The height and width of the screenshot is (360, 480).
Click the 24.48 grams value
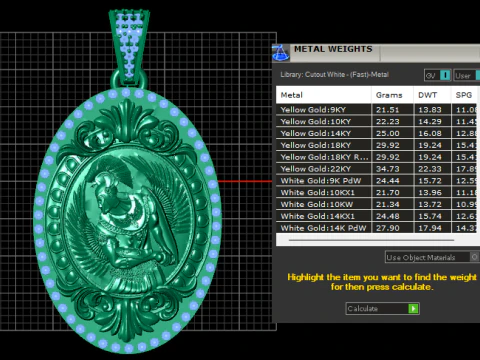387,216
